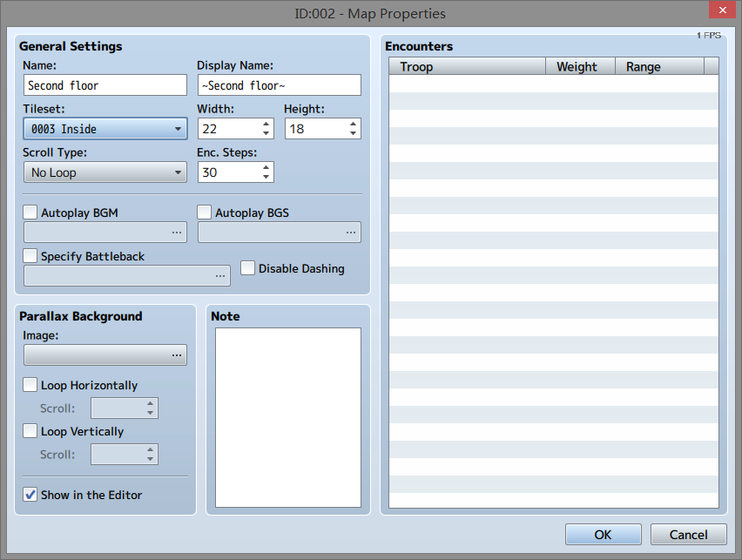Screen dimensions: 742x560
Task: Enable Loop Vertically for parallax
Action: pyautogui.click(x=30, y=431)
